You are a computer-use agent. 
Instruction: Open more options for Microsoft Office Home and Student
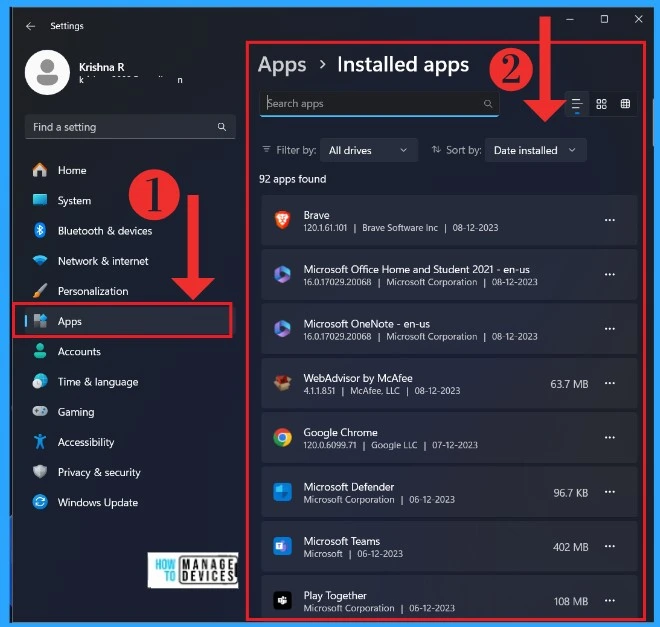pos(609,274)
